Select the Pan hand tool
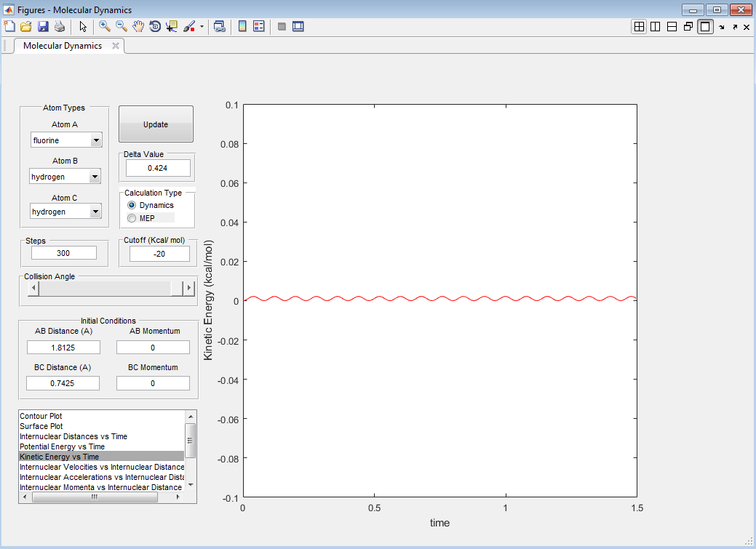This screenshot has width=756, height=549. [138, 26]
